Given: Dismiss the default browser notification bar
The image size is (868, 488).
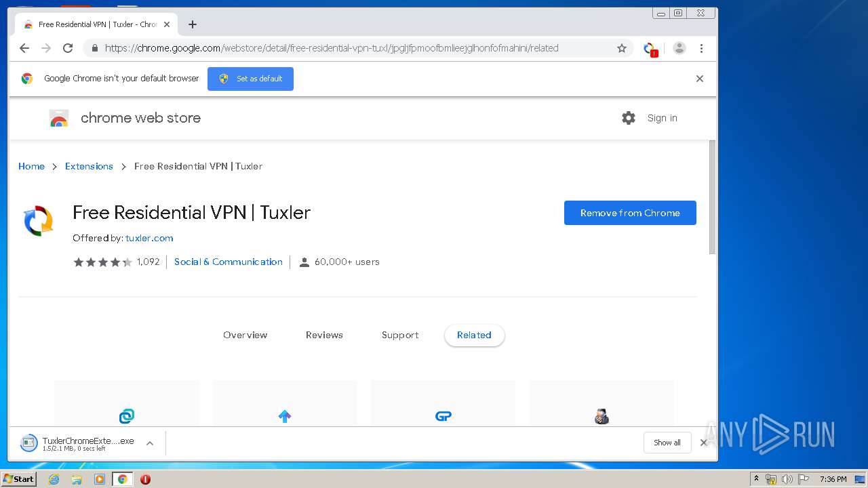Looking at the screenshot, I should pos(700,79).
